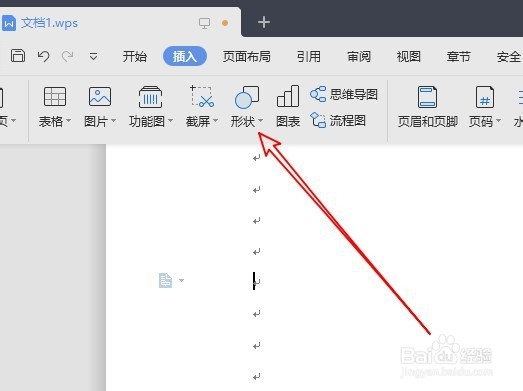The width and height of the screenshot is (523, 391).
Task: Insert a picture using the 图片 icon
Action: pyautogui.click(x=100, y=96)
